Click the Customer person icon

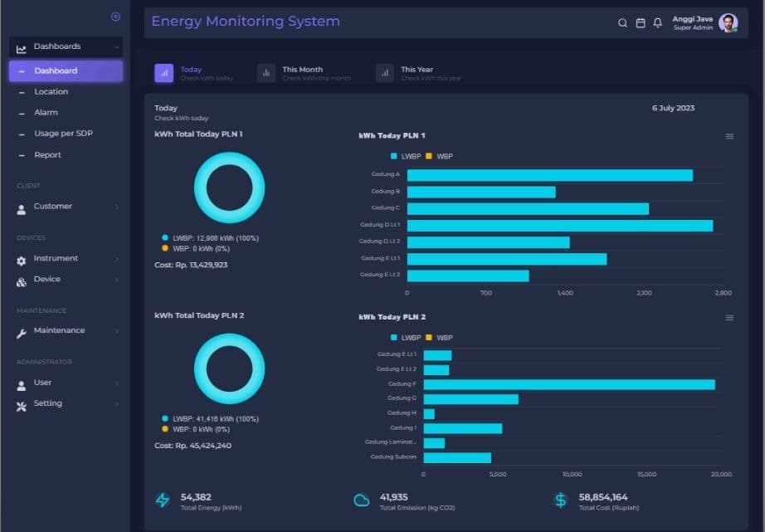pyautogui.click(x=21, y=210)
